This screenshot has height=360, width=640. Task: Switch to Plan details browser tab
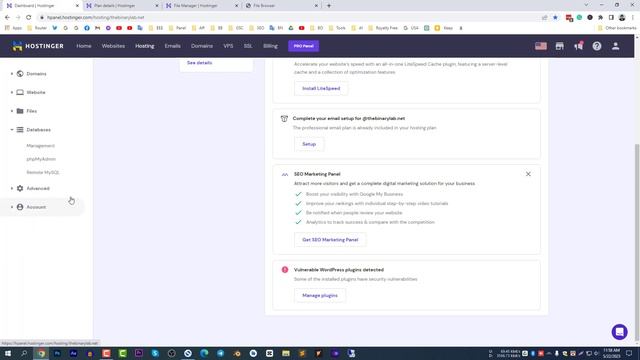pyautogui.click(x=122, y=6)
